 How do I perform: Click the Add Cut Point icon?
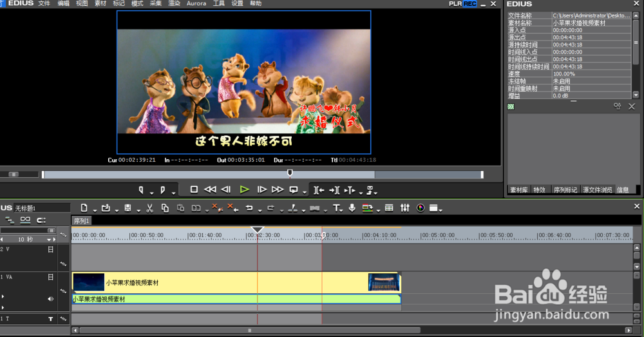pyautogui.click(x=293, y=208)
